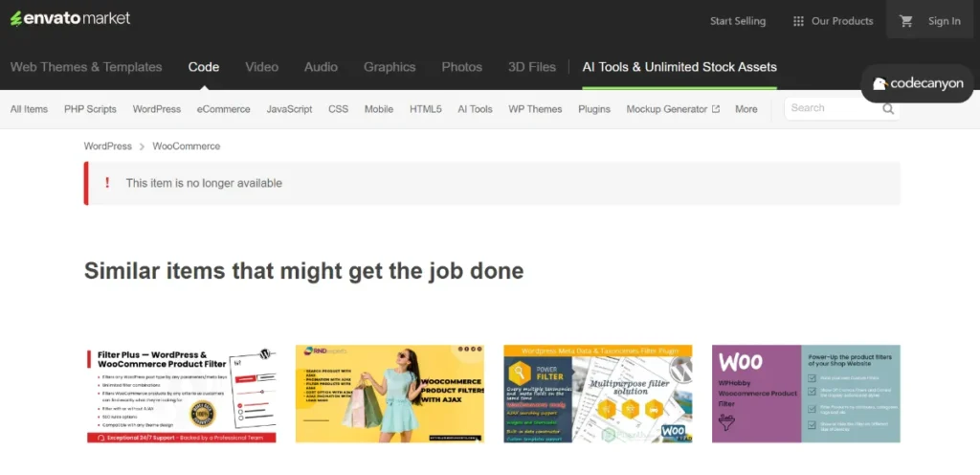Switch to the Audio tab
The image size is (980, 475).
coord(321,67)
